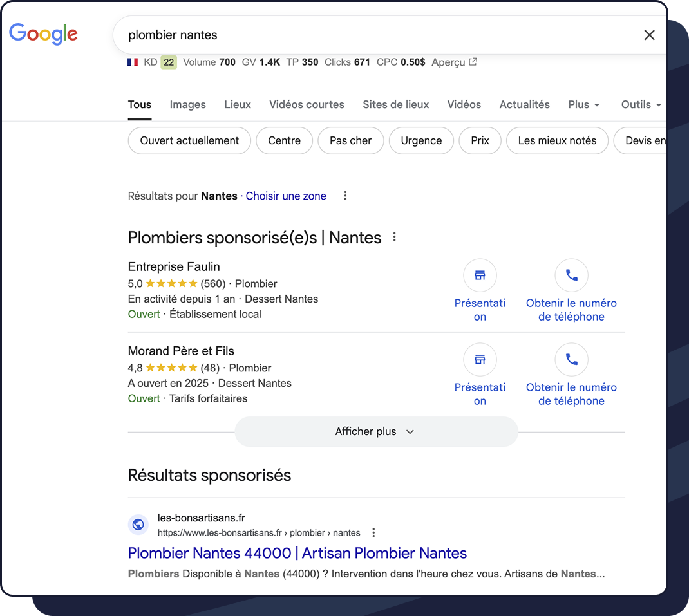The width and height of the screenshot is (689, 616).
Task: Click the French flag country icon
Action: (x=133, y=62)
